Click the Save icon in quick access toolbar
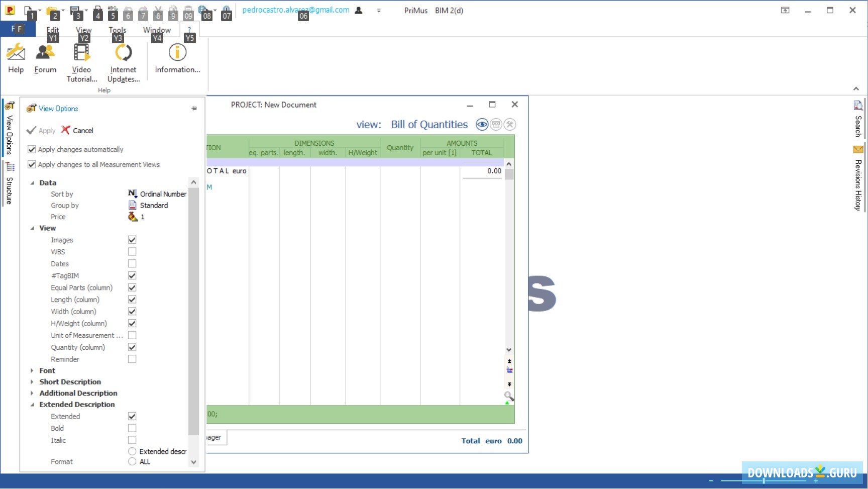This screenshot has width=868, height=489. tap(75, 10)
